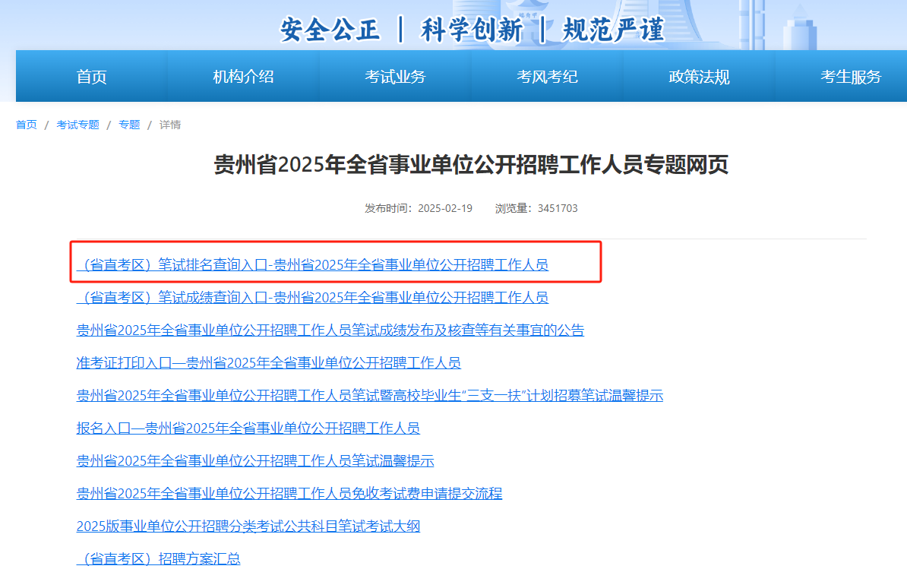Open 首页 in the navigation bar
Viewport: 907px width, 588px height.
click(x=91, y=77)
